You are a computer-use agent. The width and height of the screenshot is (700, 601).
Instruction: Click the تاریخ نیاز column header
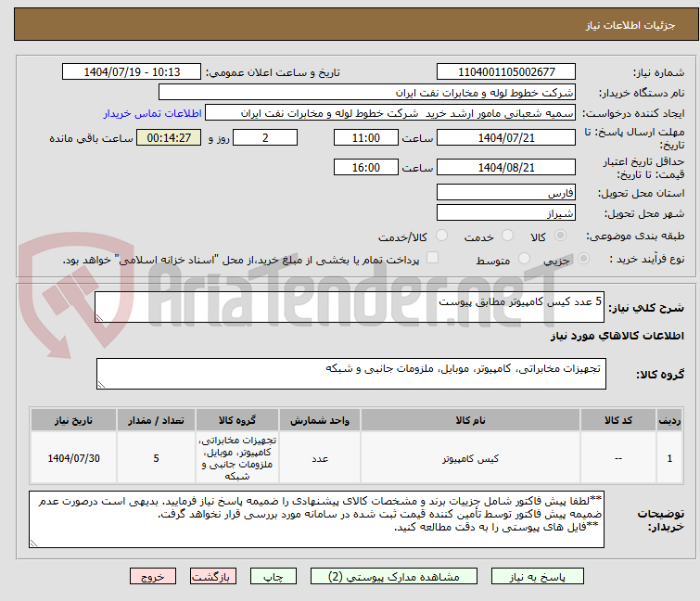[73, 420]
